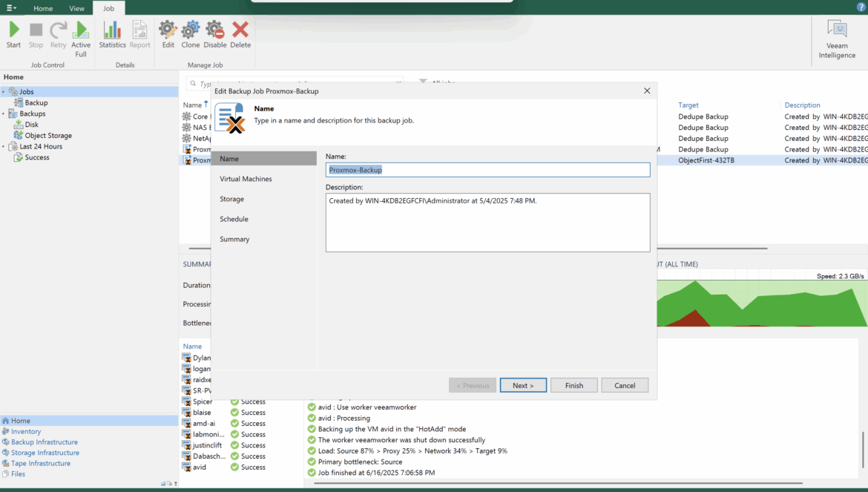Click the Finish button

pos(574,385)
